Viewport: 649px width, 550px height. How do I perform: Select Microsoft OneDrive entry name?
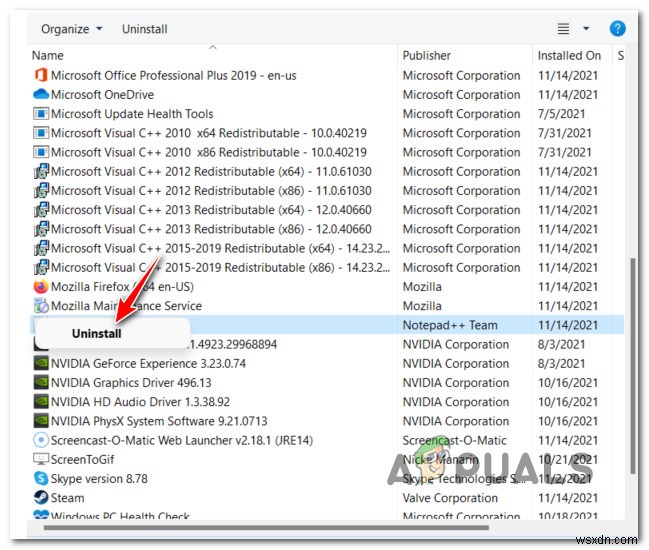pos(102,94)
